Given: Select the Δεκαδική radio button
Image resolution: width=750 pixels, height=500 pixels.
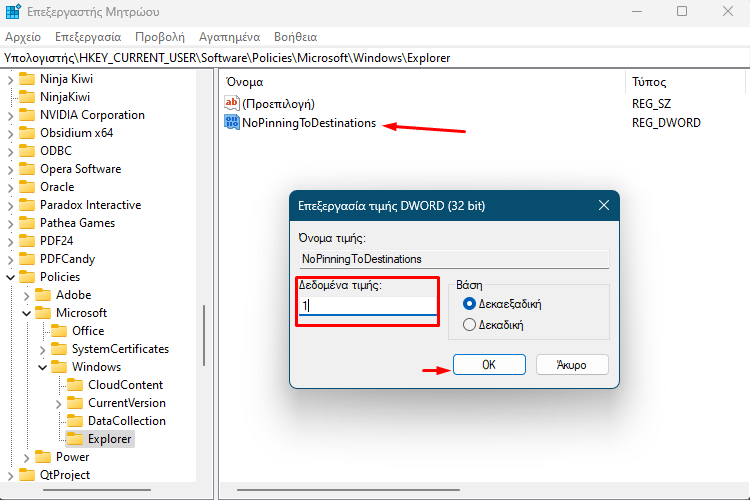Looking at the screenshot, I should [469, 325].
